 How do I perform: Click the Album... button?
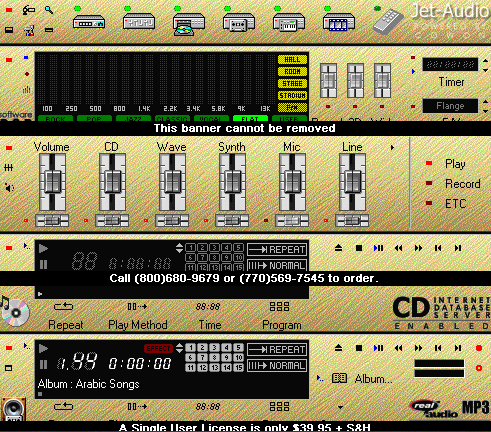(x=373, y=379)
